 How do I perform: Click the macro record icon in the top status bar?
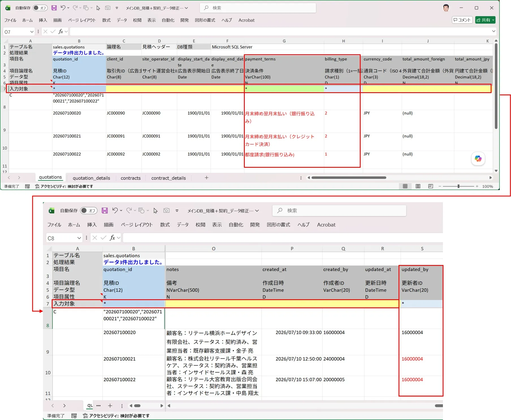click(27, 186)
